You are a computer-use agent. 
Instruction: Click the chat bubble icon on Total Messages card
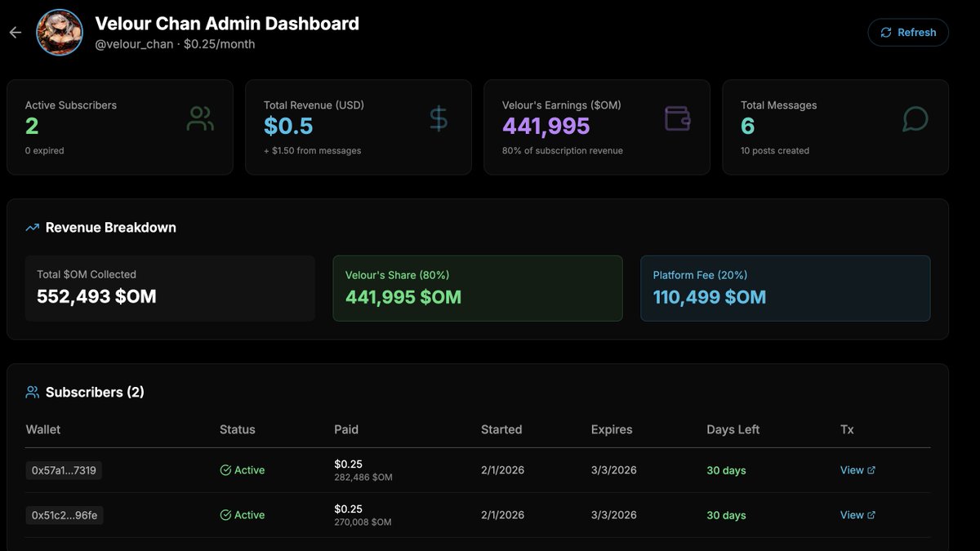[915, 118]
